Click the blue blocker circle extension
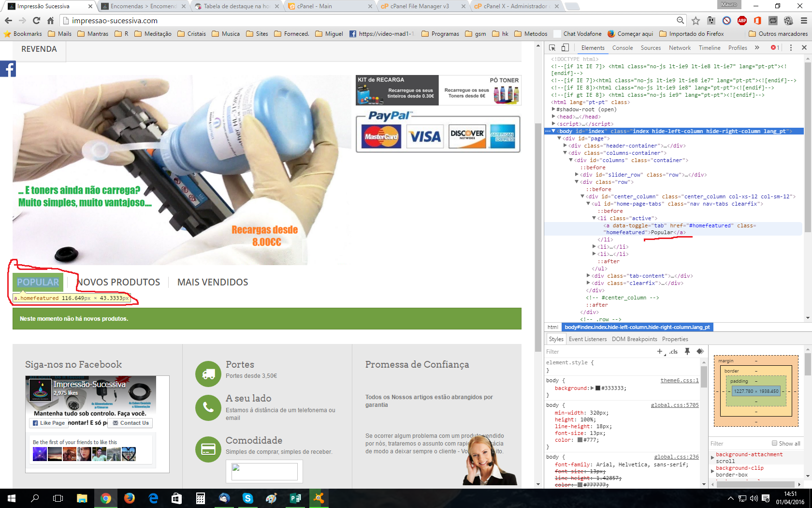The image size is (812, 508). coord(726,20)
